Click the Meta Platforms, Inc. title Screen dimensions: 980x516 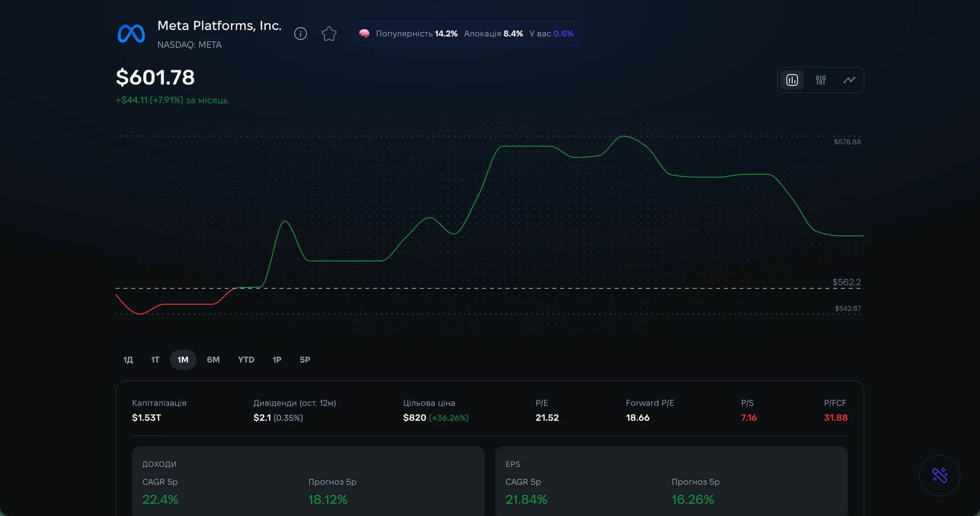219,26
